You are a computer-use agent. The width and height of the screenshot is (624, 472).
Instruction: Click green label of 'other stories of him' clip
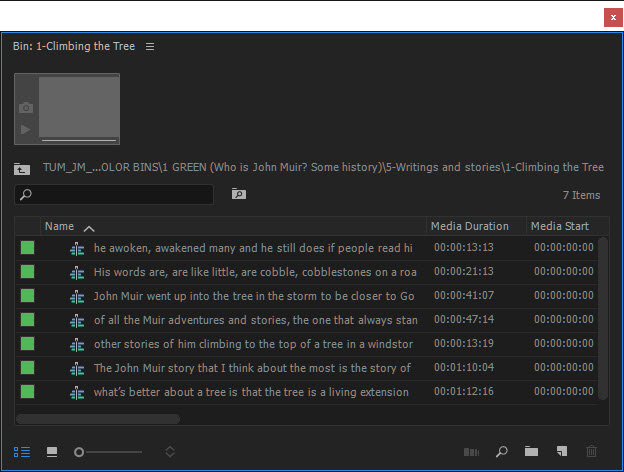27,343
